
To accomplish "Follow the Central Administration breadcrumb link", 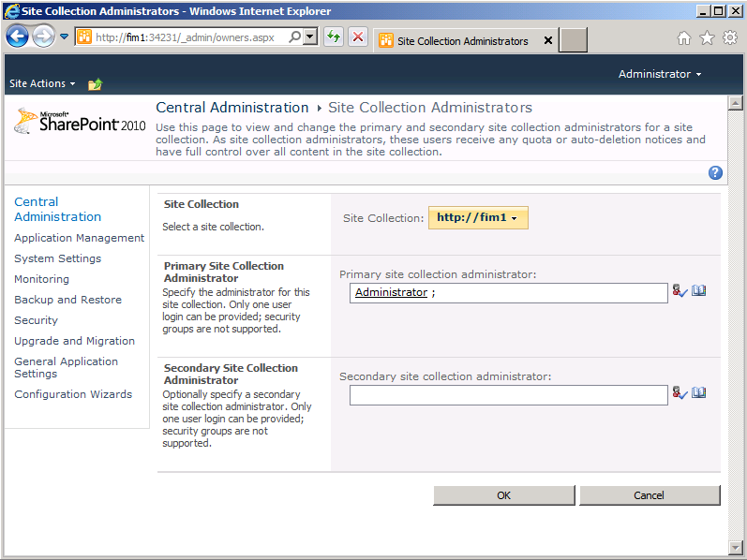I will pos(232,108).
